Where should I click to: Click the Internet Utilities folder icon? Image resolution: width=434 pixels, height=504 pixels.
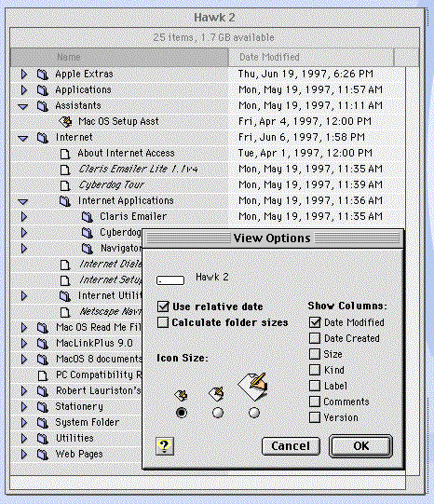[x=65, y=295]
